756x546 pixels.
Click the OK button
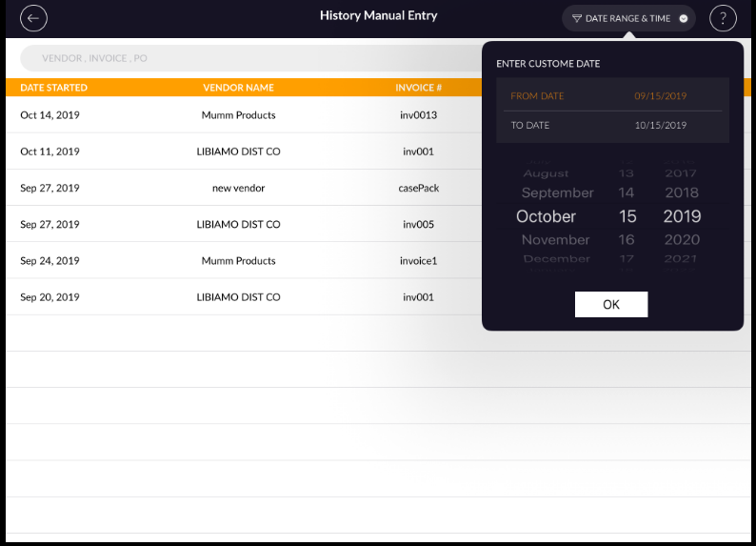pyautogui.click(x=611, y=304)
